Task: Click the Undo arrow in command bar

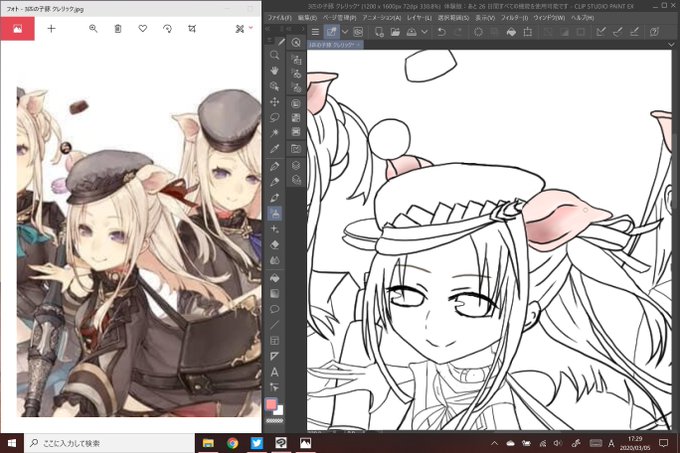Action: 441,32
